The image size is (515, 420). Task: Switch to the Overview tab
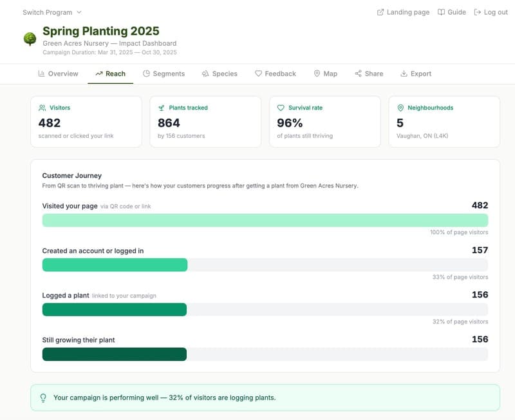pos(58,74)
